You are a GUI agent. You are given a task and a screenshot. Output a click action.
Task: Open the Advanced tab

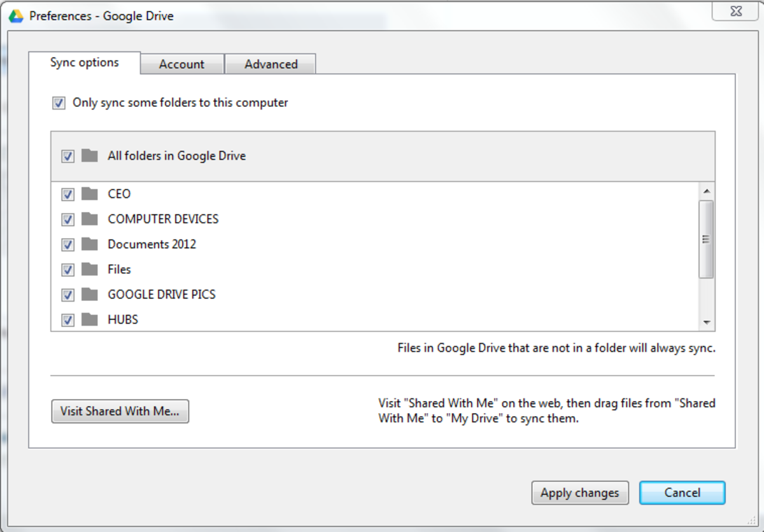(271, 64)
